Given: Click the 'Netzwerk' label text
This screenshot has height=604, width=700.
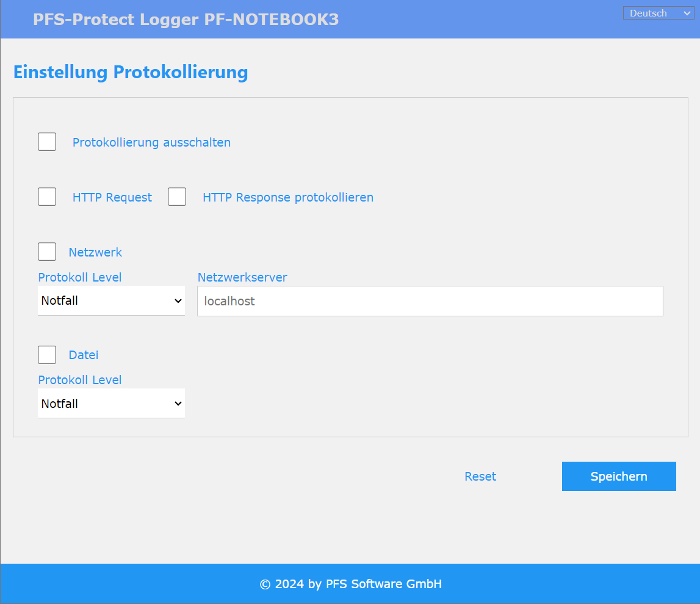Looking at the screenshot, I should pos(95,252).
